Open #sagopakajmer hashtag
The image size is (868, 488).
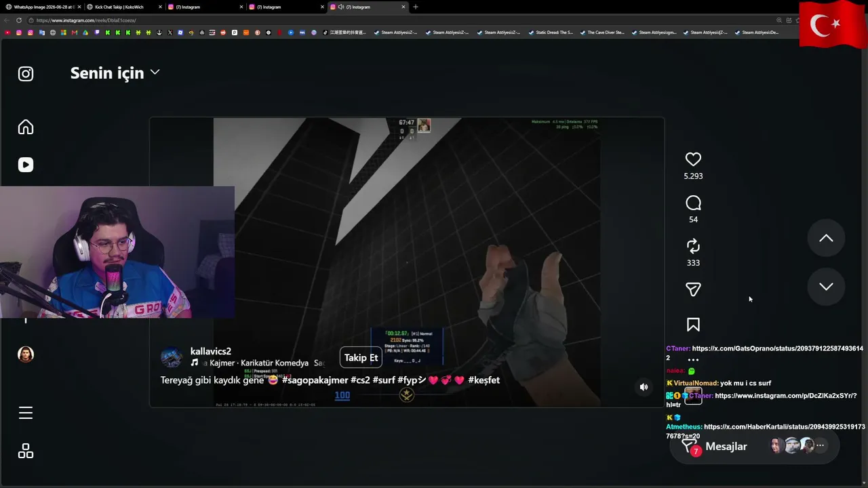coord(315,380)
